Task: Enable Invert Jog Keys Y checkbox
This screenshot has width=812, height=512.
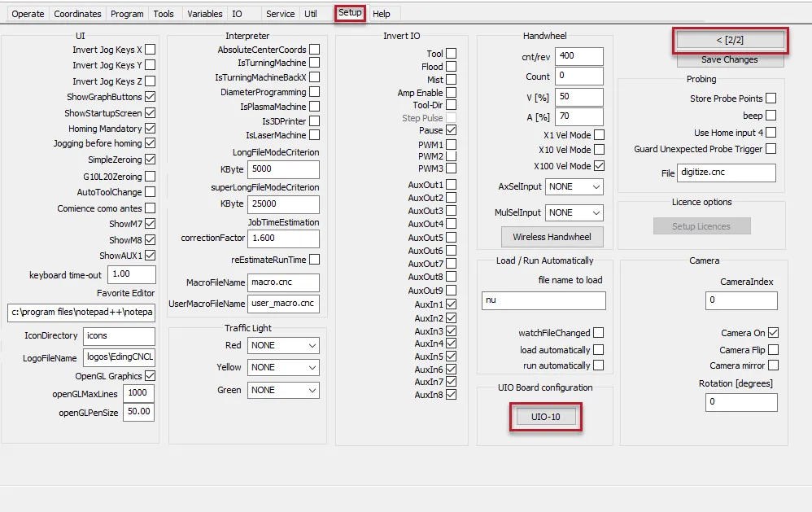Action: [x=151, y=65]
